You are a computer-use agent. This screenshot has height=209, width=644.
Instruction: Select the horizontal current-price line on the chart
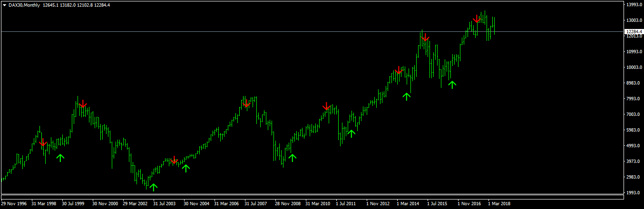312,31
